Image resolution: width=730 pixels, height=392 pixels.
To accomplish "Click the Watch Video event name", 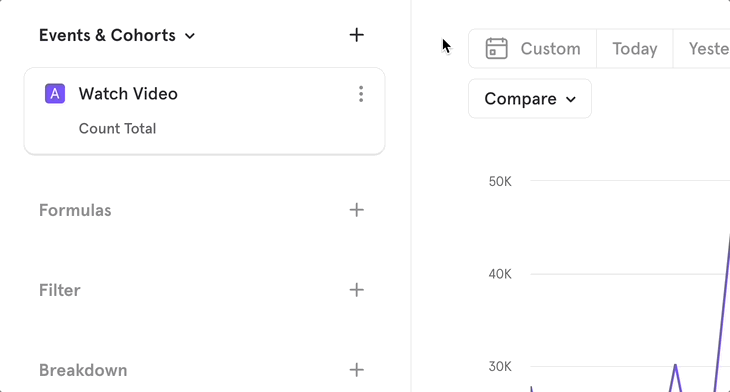I will 128,94.
